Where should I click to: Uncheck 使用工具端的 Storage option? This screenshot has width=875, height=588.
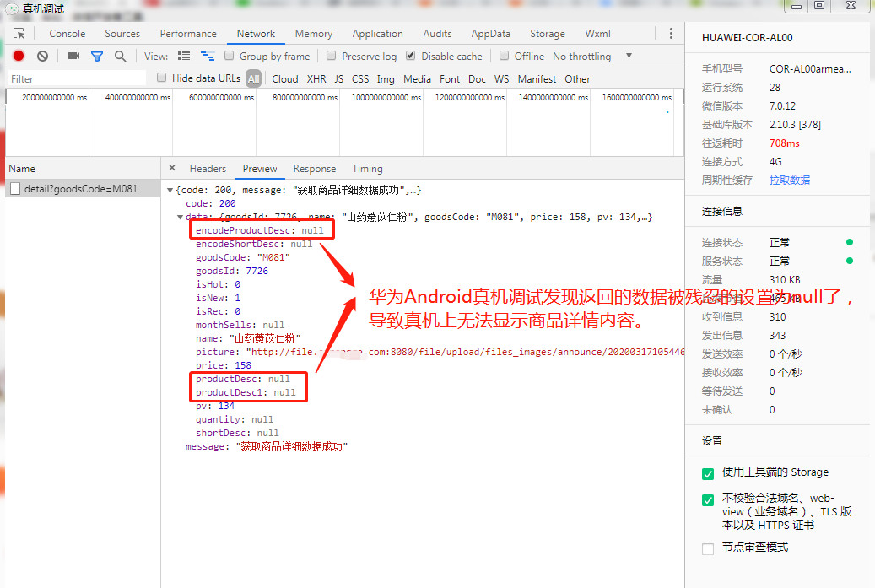point(708,473)
